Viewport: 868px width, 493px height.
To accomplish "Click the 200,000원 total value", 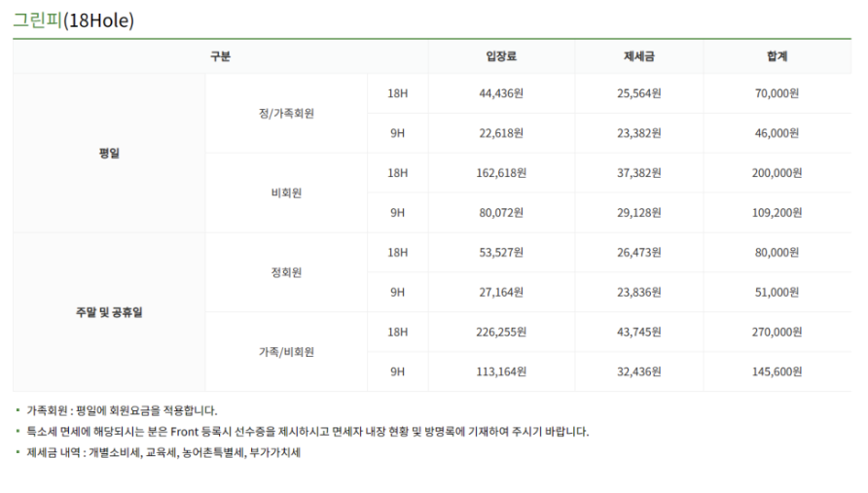I will point(777,173).
